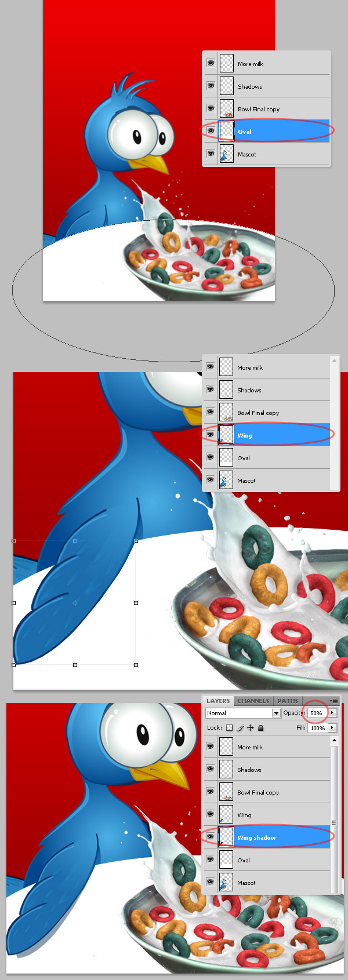Image resolution: width=348 pixels, height=980 pixels.
Task: Click the wing transform bottom-center handle
Action: [75, 665]
